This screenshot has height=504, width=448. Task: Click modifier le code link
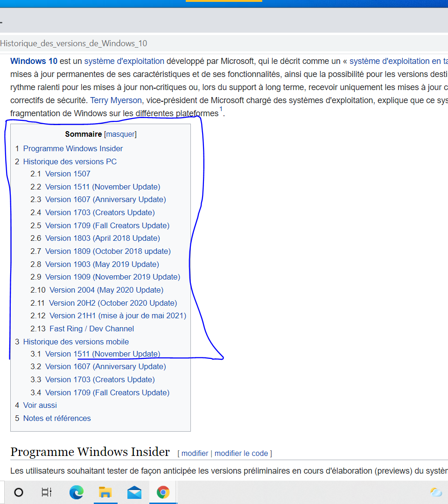tap(241, 453)
